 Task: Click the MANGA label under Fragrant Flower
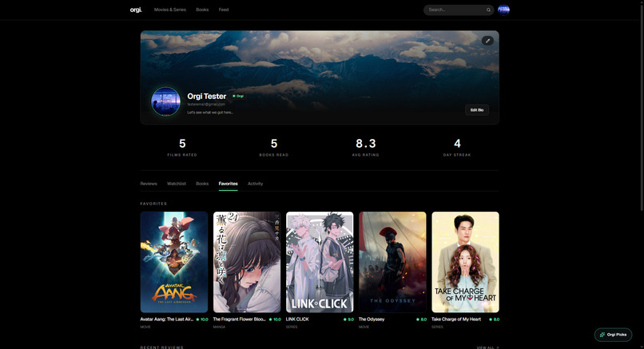click(219, 327)
